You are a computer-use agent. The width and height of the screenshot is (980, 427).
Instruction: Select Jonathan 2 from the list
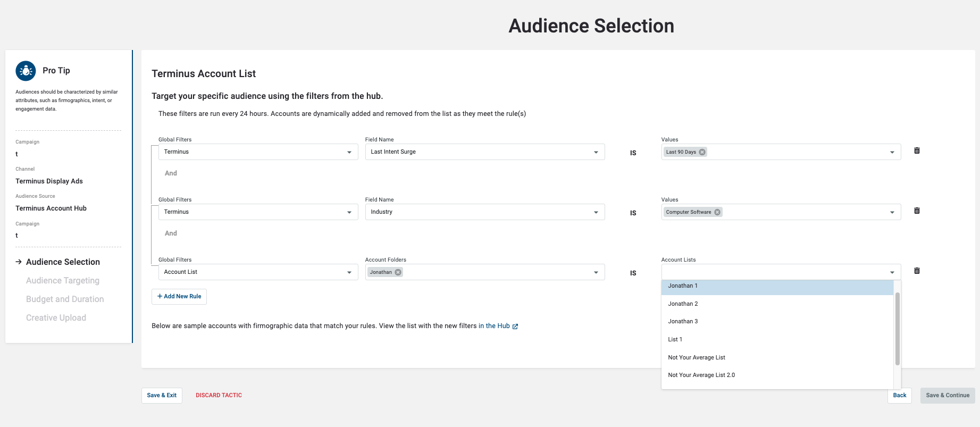[x=777, y=304]
